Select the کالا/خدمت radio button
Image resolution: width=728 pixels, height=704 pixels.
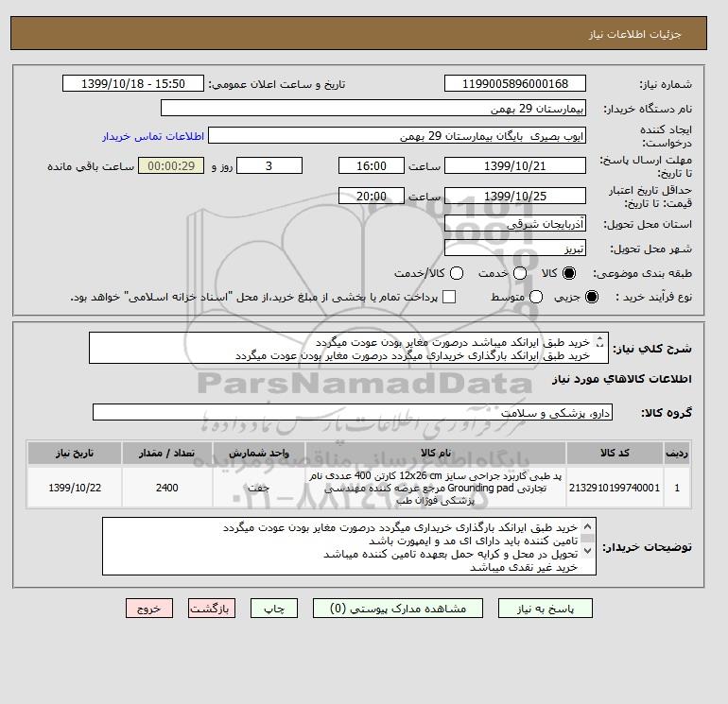click(457, 273)
